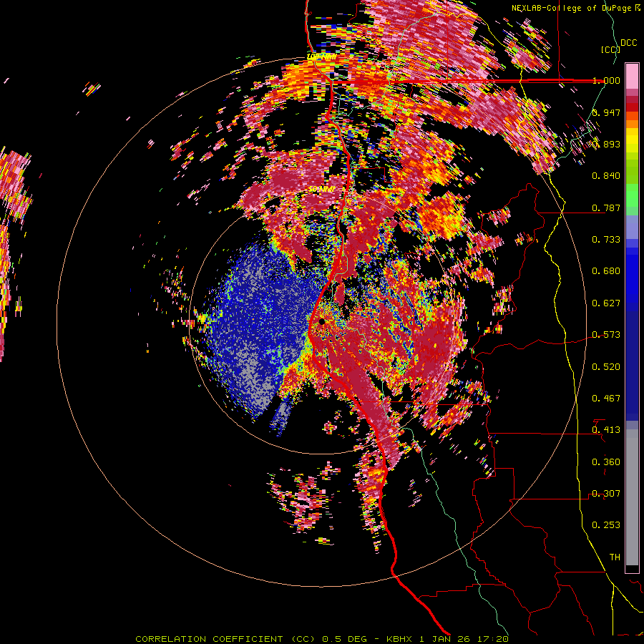
Task: Select the 0.680 scale value
Action: click(606, 271)
